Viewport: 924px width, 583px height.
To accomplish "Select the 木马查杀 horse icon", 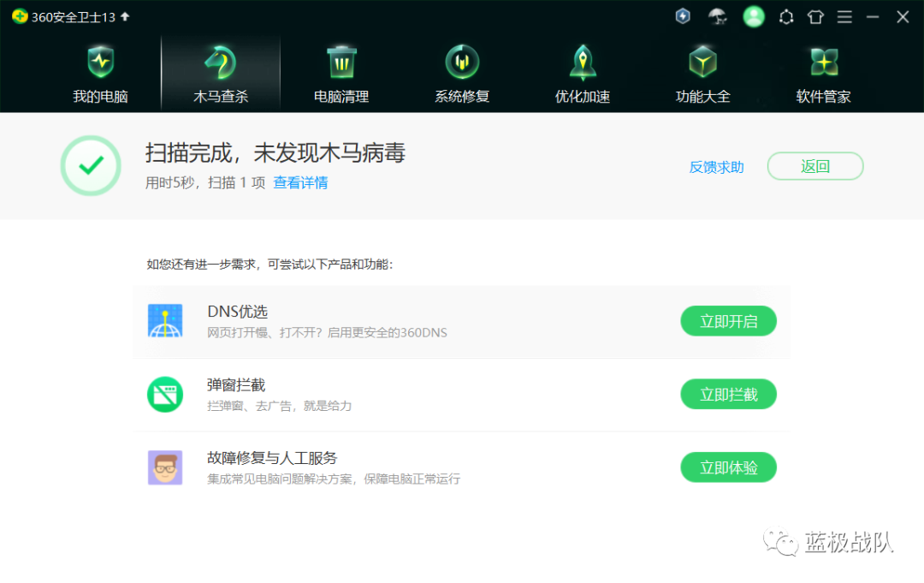I will click(x=221, y=62).
